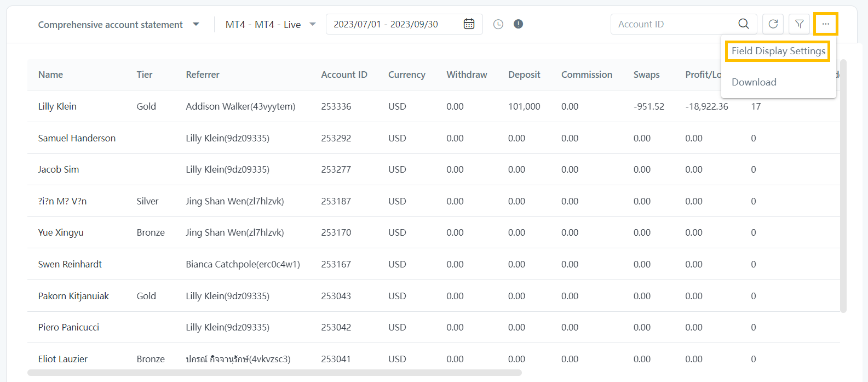Click referrer Addison Walker(43vyytem)
The width and height of the screenshot is (868, 382).
(240, 106)
